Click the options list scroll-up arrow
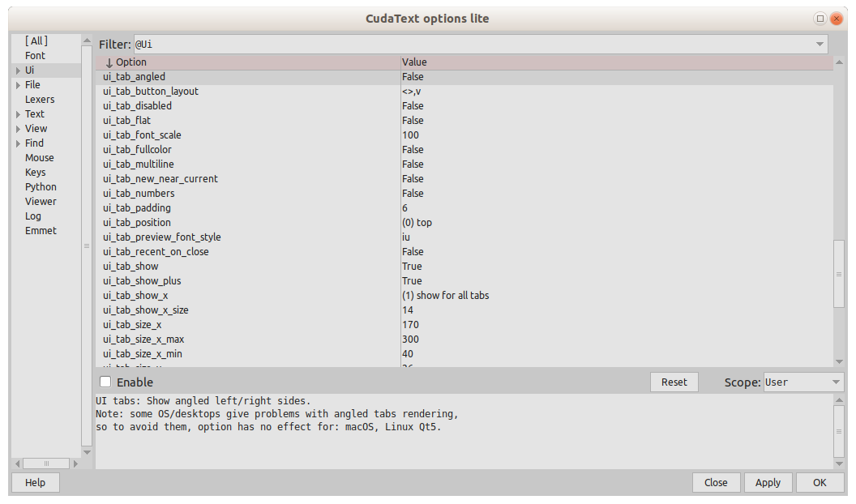The width and height of the screenshot is (856, 504). [839, 62]
